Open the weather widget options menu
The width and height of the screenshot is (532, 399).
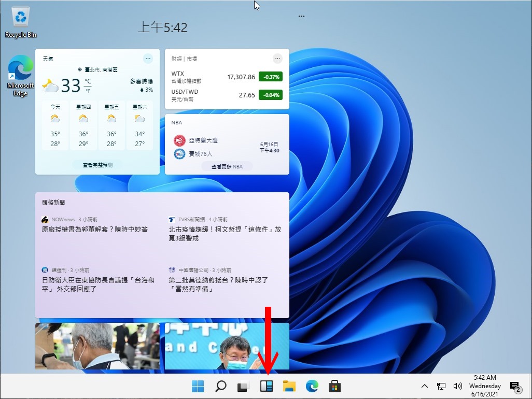(x=147, y=59)
